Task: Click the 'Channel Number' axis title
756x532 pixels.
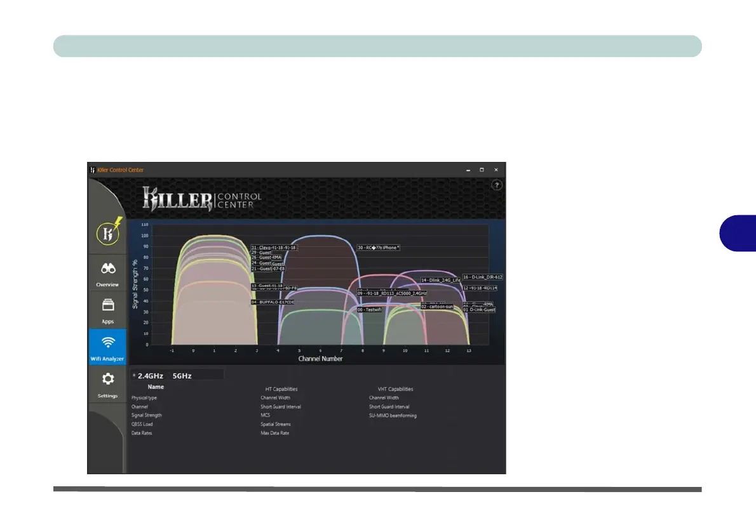Action: 320,359
